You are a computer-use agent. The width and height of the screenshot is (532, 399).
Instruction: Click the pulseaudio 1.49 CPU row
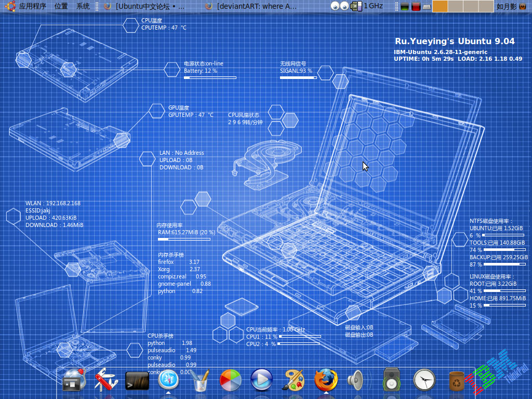click(172, 351)
